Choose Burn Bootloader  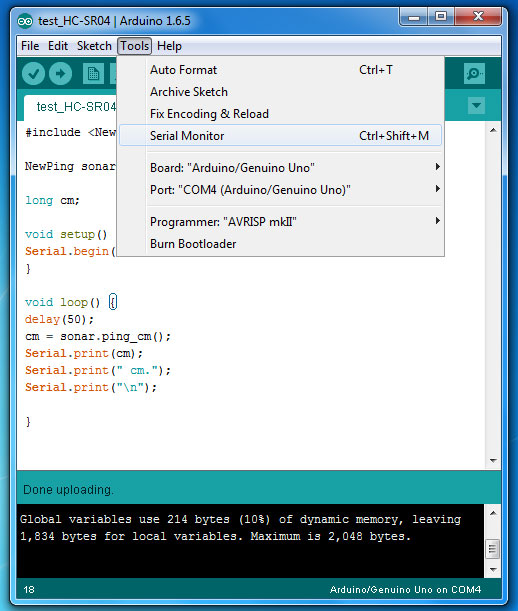pyautogui.click(x=280, y=244)
